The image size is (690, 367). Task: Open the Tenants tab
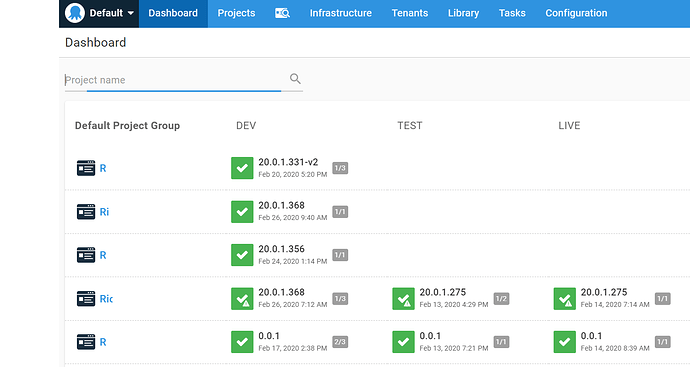[x=410, y=13]
